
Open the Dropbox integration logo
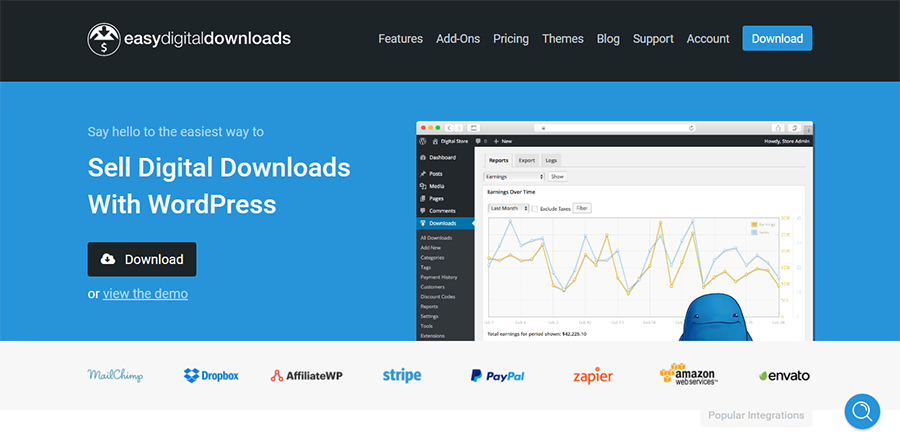click(211, 376)
